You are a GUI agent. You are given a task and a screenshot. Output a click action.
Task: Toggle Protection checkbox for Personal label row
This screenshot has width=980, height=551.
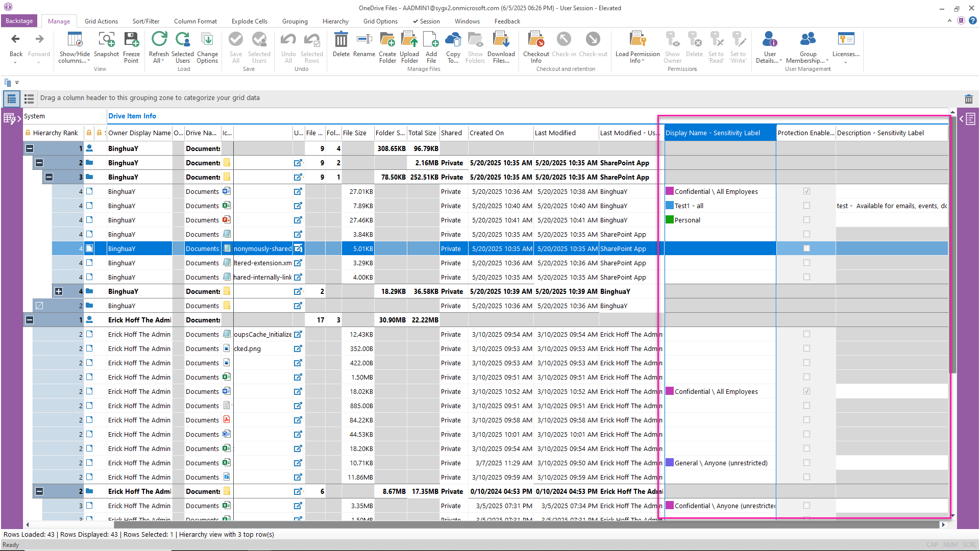click(806, 220)
